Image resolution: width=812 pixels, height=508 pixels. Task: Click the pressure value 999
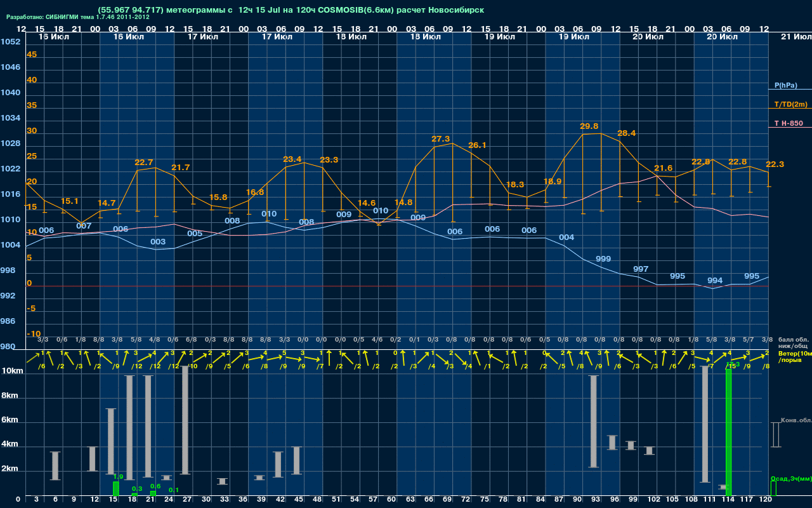tap(603, 259)
